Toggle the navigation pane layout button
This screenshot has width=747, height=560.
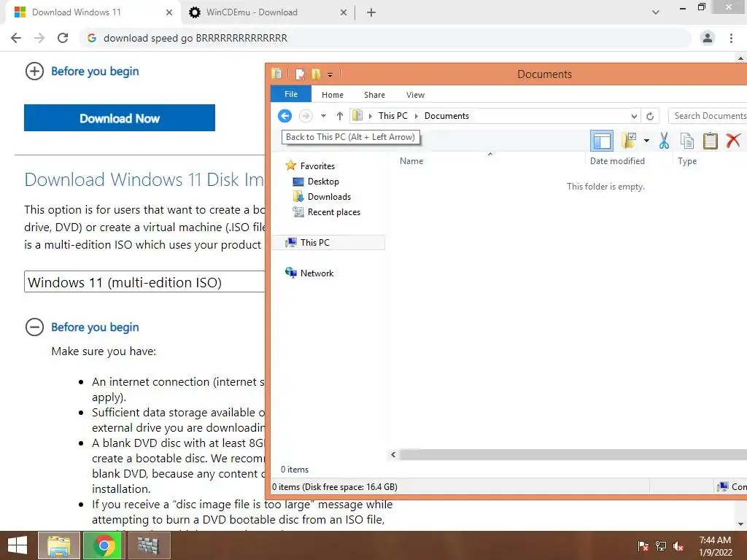pos(602,141)
